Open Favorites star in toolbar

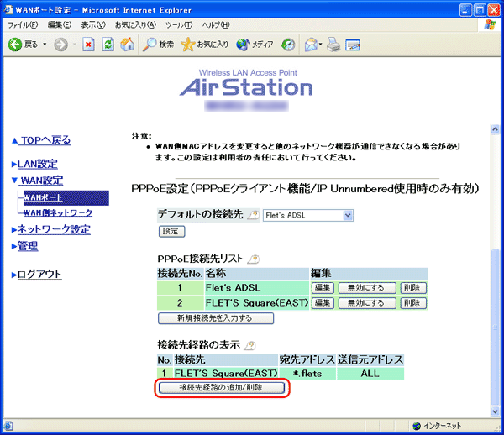click(204, 45)
